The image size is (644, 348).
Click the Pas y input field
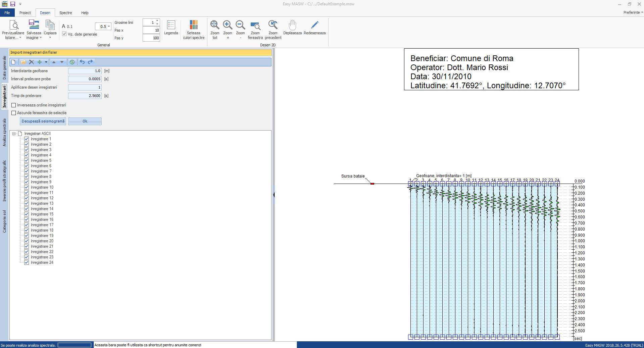click(x=151, y=38)
